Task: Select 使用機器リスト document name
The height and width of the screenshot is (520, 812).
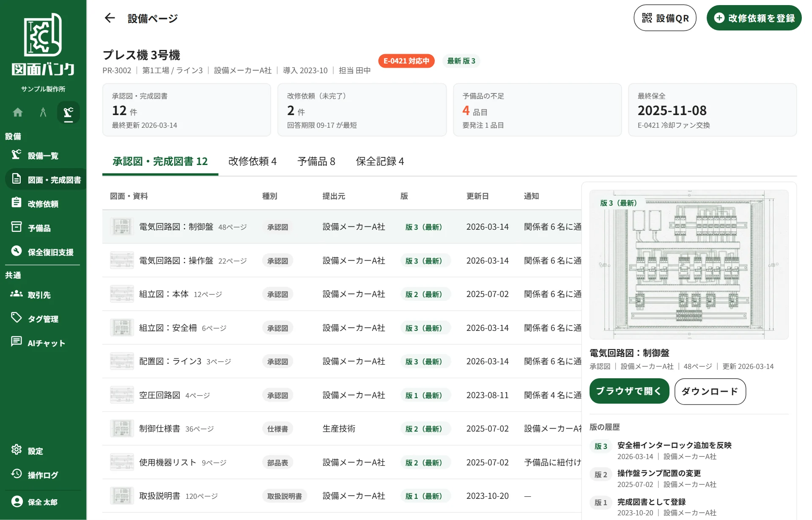Action: point(168,462)
